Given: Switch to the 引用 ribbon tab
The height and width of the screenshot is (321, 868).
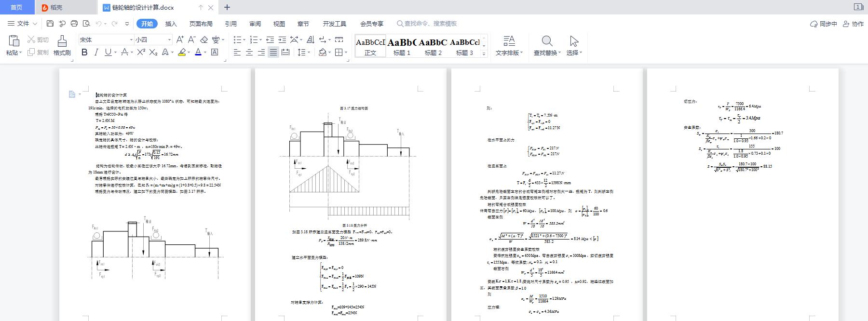Looking at the screenshot, I should 231,24.
